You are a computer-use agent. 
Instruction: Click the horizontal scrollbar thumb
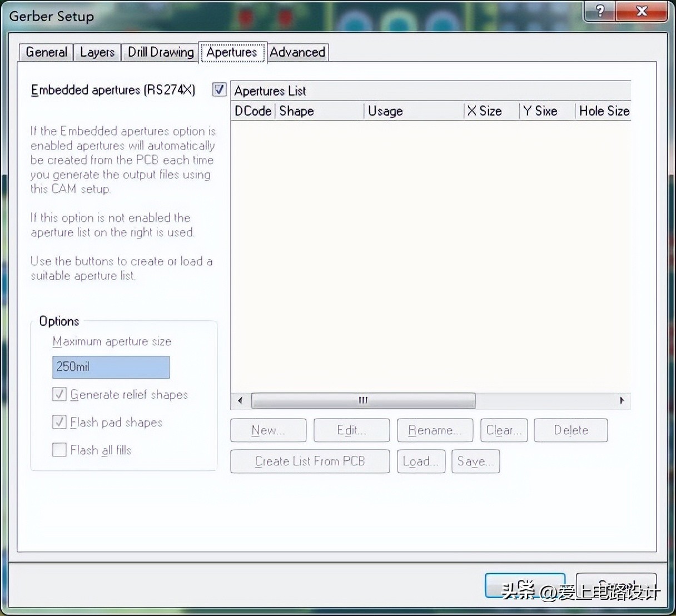[363, 400]
